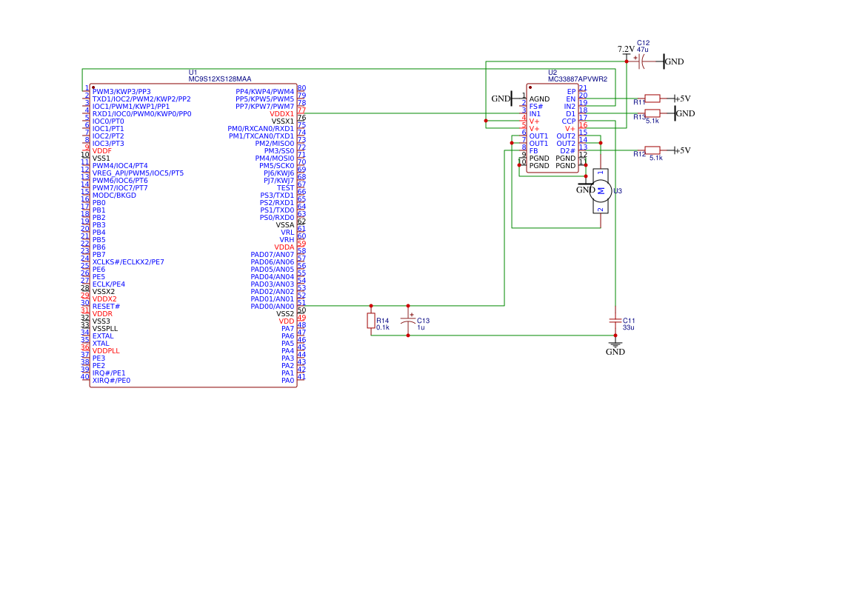
Task: Click the U1 designator label
Action: [x=193, y=73]
